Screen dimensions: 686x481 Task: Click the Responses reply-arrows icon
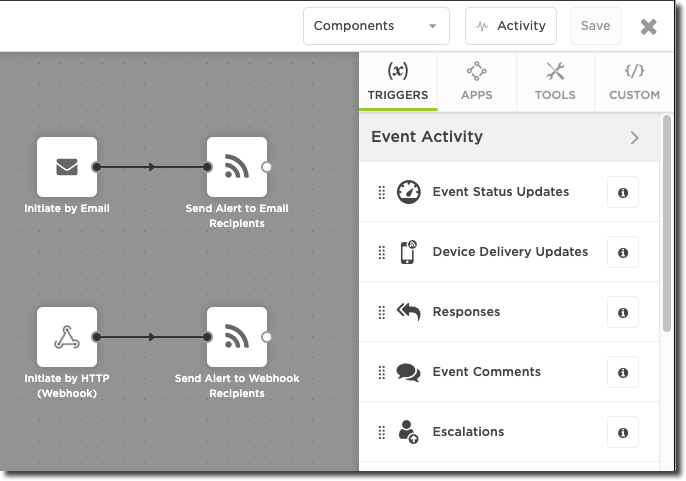coord(408,312)
